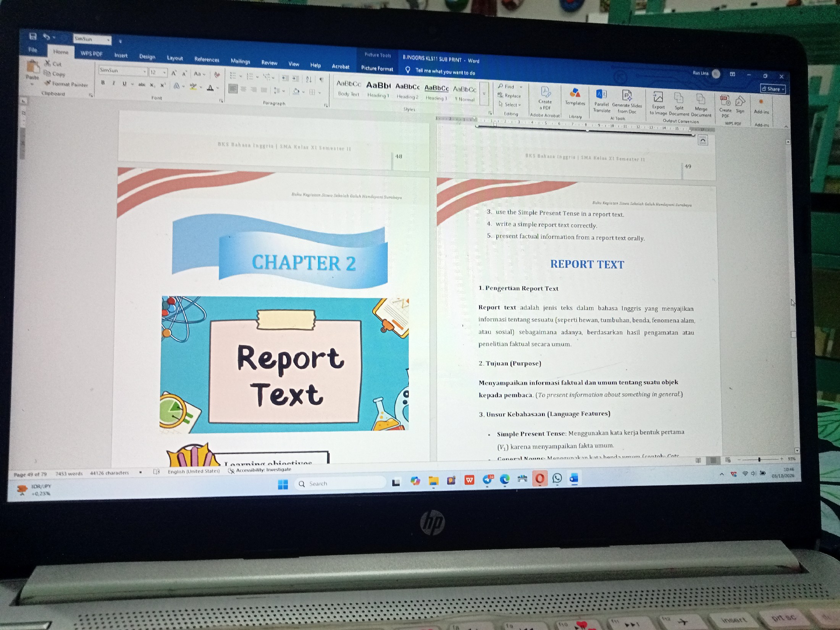Toggle Strikethrough formatting
Screen dimensions: 840x630
tap(142, 84)
